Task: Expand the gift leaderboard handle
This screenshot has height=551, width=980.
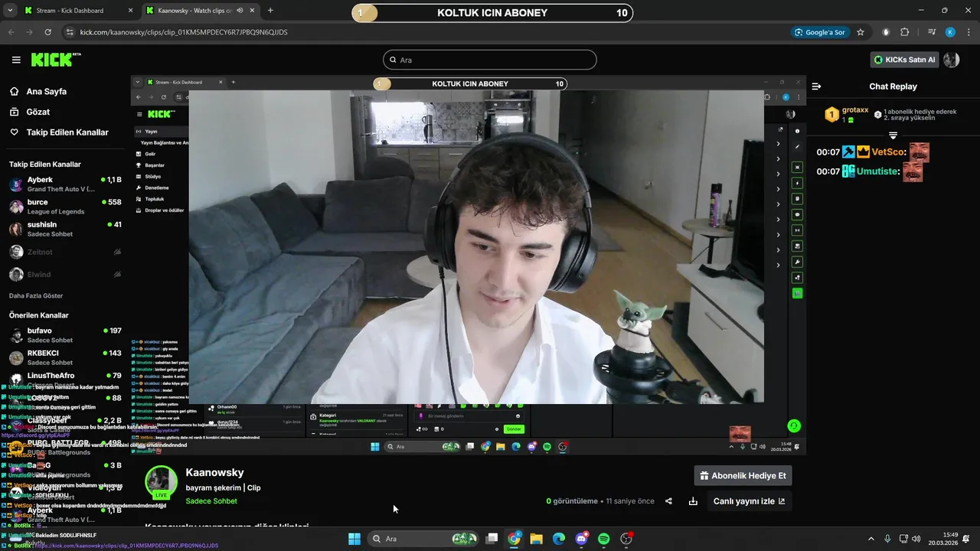Action: click(893, 135)
